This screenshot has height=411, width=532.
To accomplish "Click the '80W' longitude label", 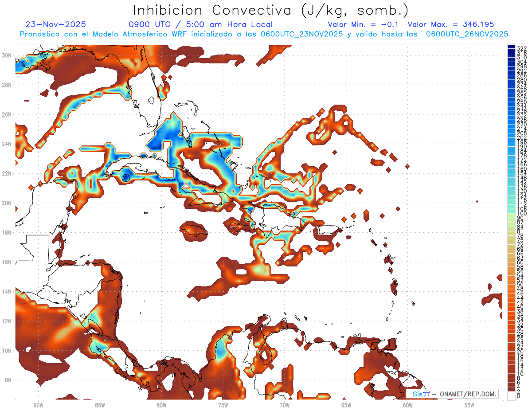I will (161, 405).
